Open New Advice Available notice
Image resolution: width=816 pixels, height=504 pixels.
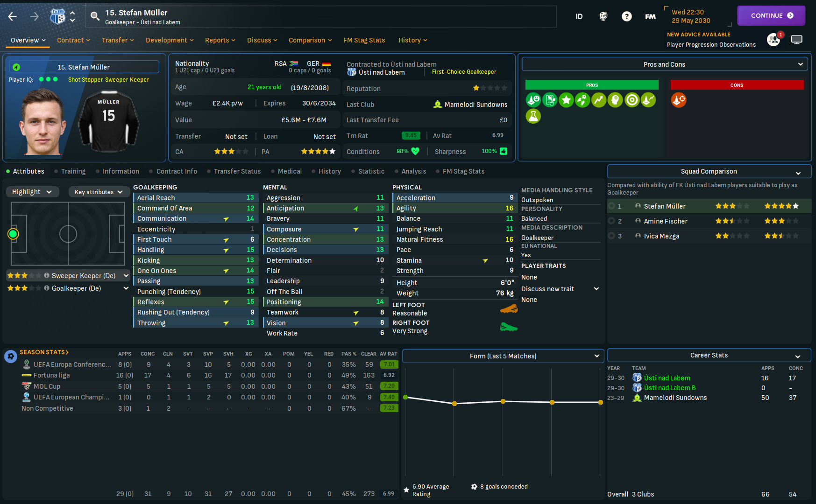699,35
